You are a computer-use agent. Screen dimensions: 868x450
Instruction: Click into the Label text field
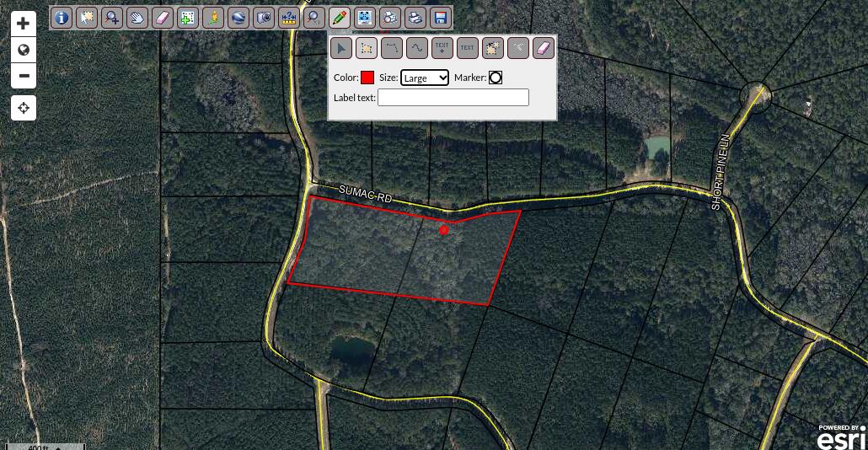point(453,98)
